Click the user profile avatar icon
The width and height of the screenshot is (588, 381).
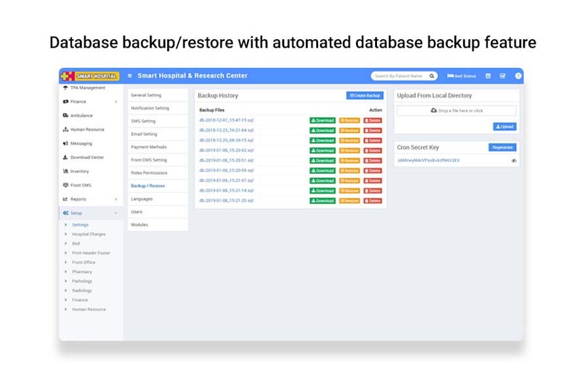click(x=518, y=76)
